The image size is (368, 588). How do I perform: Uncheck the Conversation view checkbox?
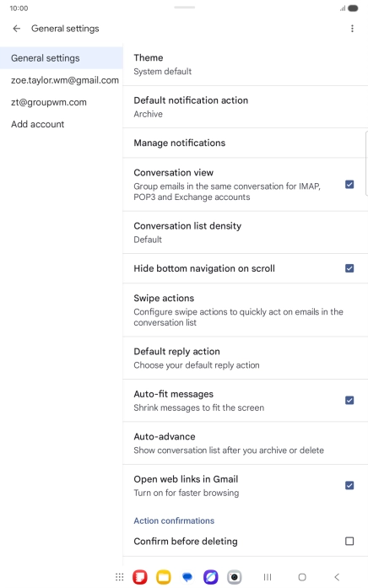349,185
